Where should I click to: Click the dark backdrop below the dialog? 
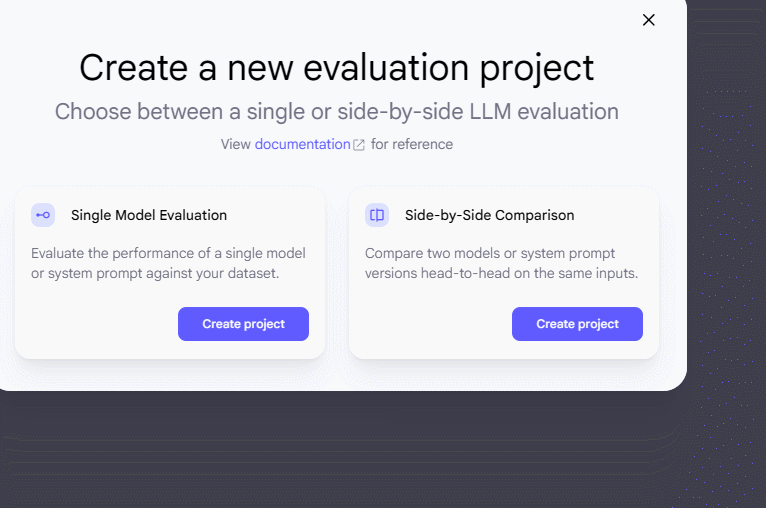[x=340, y=450]
